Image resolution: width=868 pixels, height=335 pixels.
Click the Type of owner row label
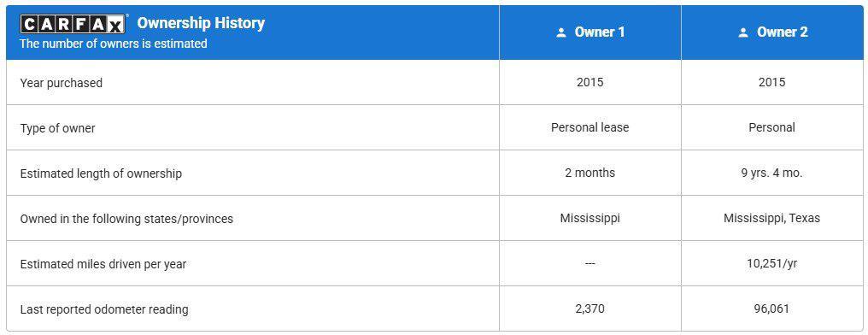tap(57, 128)
